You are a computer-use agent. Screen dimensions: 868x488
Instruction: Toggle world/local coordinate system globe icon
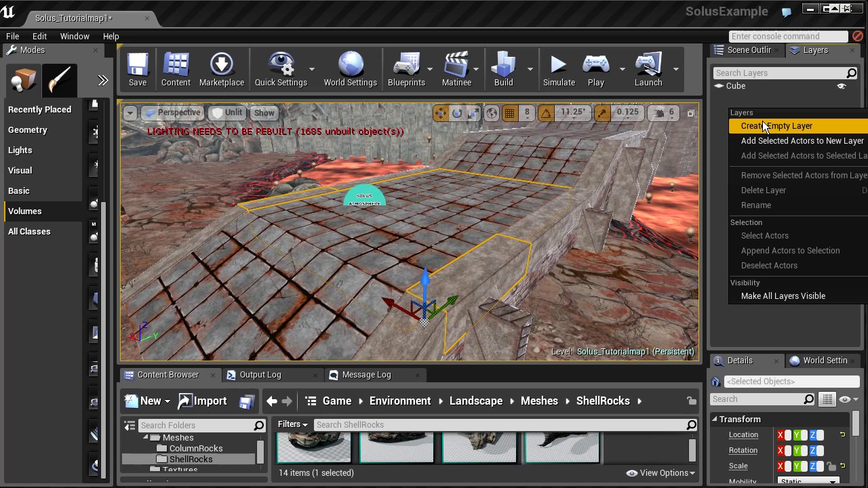click(492, 113)
